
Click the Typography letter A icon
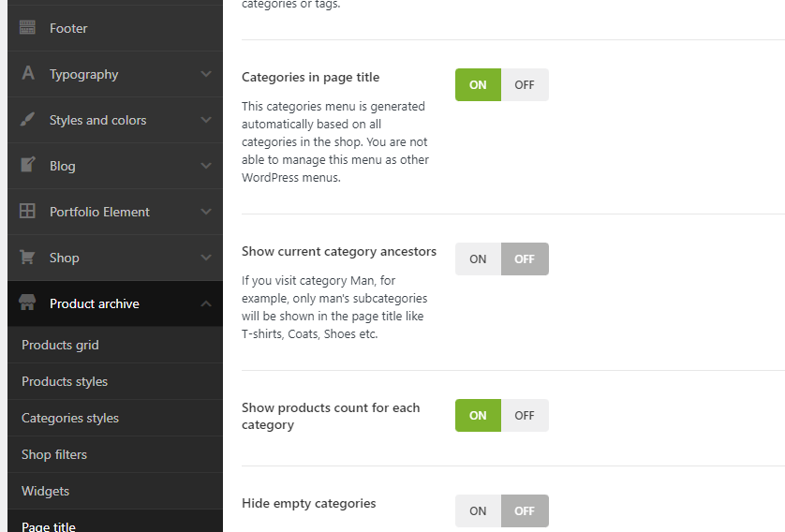coord(28,74)
